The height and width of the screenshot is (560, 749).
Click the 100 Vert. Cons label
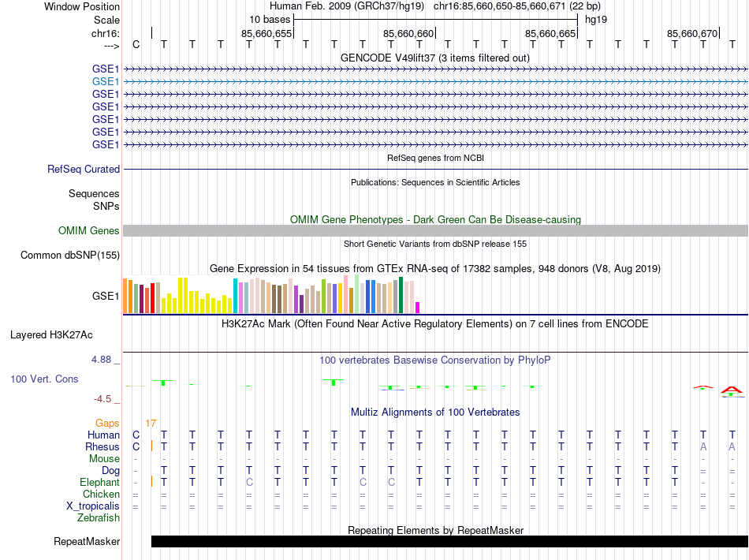[x=44, y=379]
